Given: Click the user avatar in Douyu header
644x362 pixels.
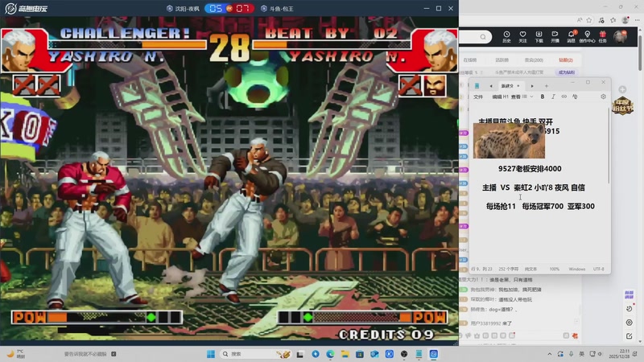Looking at the screenshot, I should click(620, 36).
